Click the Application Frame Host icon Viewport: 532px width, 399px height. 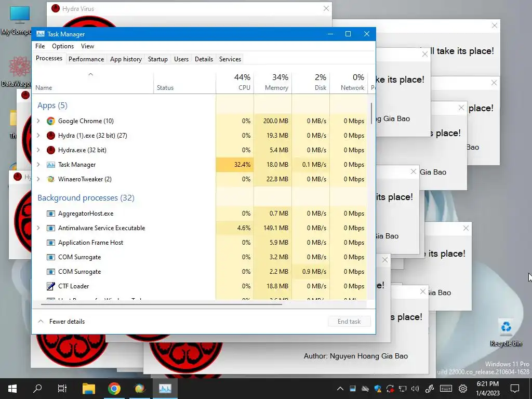click(x=51, y=243)
